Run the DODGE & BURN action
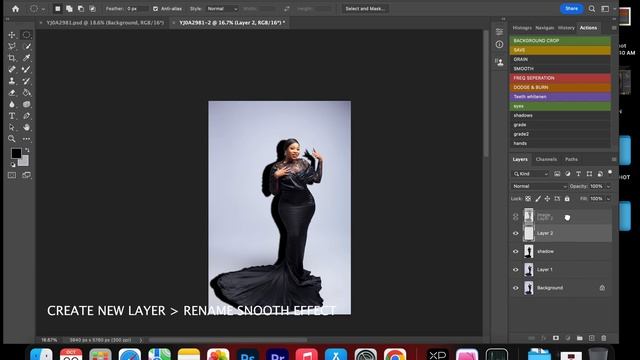640x360 pixels. pos(560,87)
